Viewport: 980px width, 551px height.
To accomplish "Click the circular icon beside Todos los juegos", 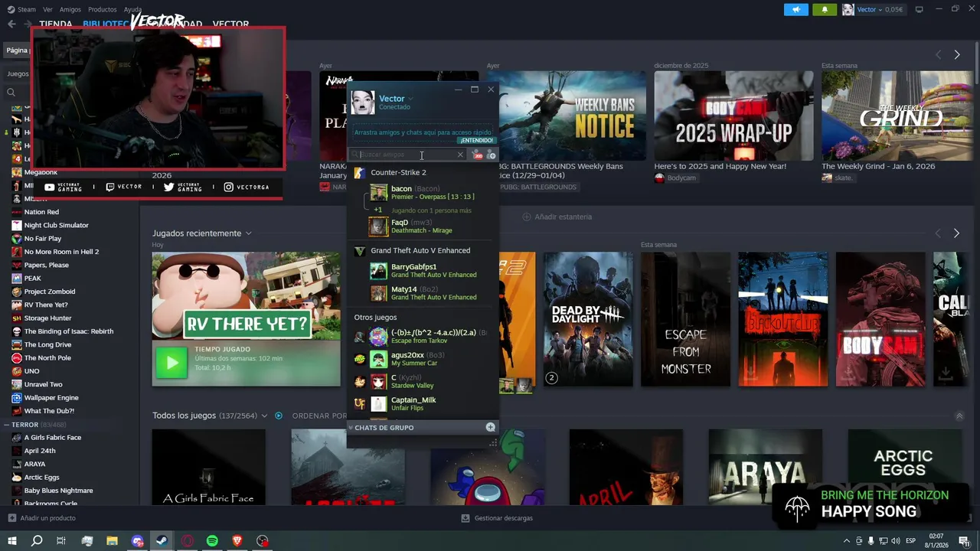I will click(x=279, y=416).
